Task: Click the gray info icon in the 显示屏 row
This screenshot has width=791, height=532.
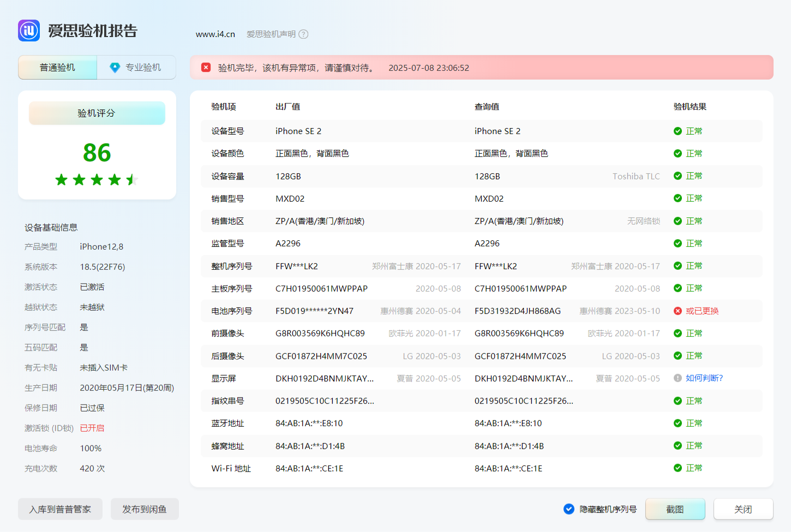Action: [678, 378]
